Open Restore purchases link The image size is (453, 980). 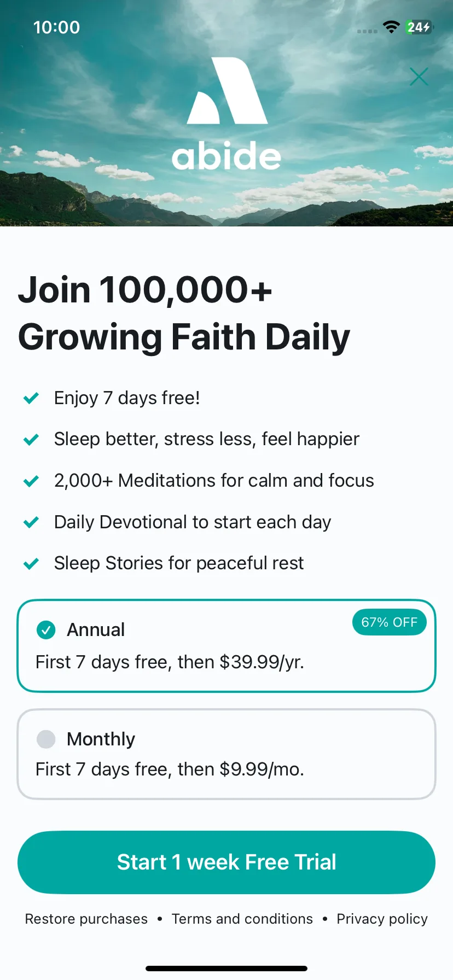tap(86, 919)
